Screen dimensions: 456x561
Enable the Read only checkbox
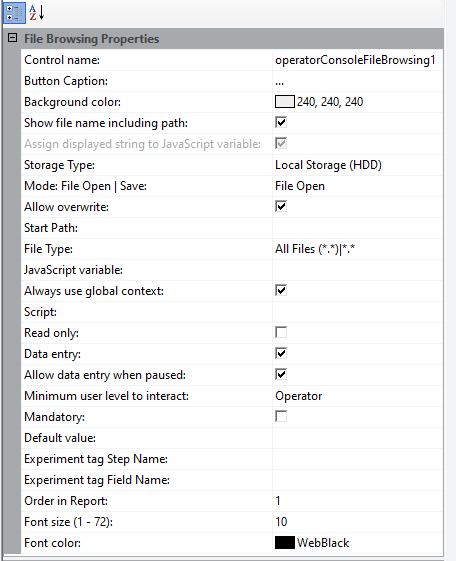[x=281, y=332]
